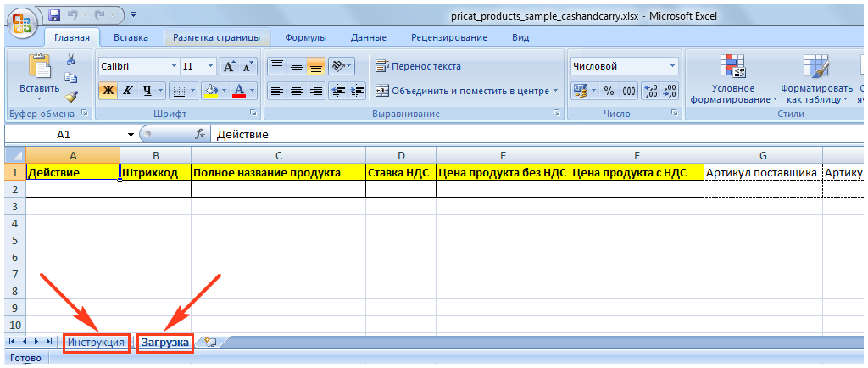Select cell C1 Полное название продукта

click(278, 172)
